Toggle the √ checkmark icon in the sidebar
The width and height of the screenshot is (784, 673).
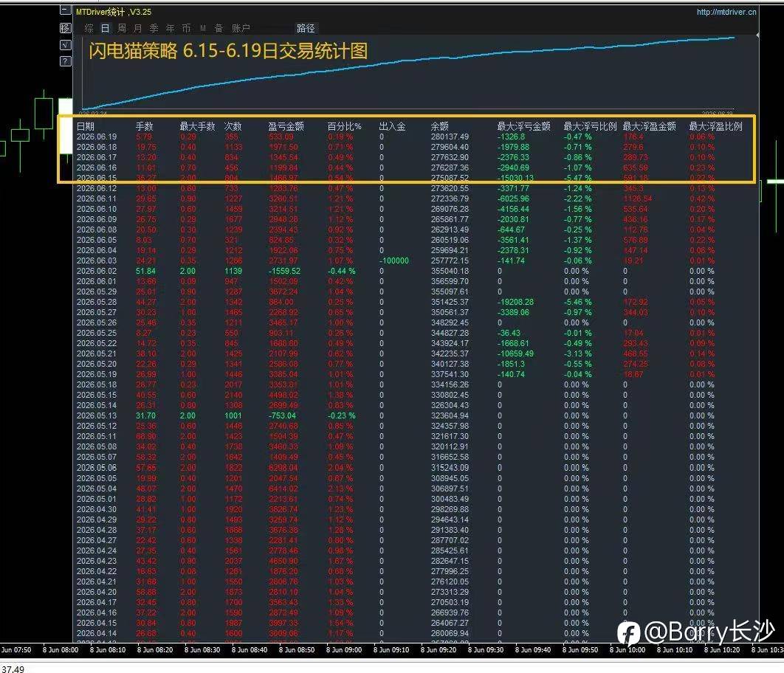coord(66,44)
